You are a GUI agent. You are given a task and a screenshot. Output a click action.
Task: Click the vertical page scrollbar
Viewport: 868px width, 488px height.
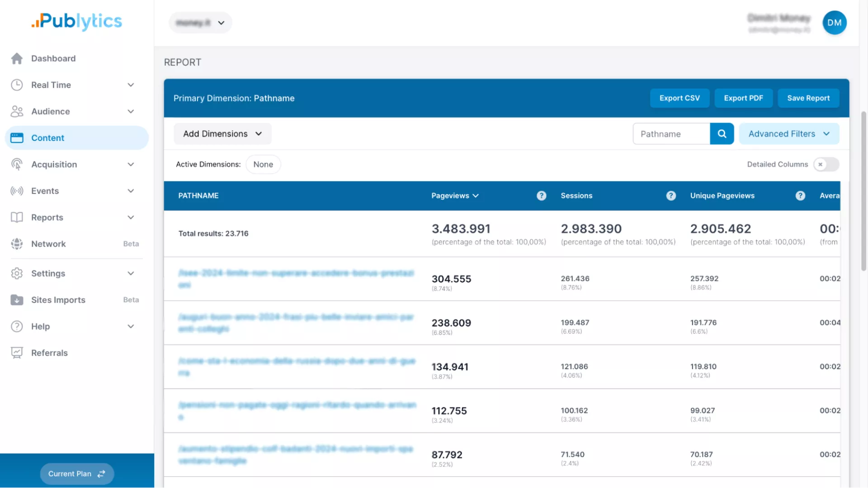click(x=863, y=190)
